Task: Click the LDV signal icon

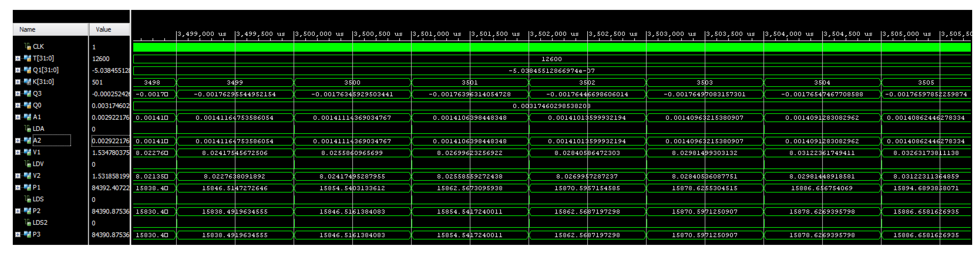Action: (x=27, y=164)
